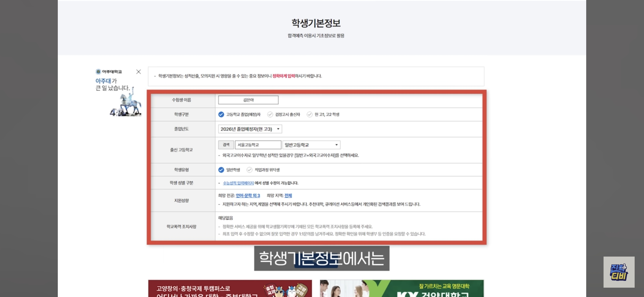Select 검정고시 출신자 radio option
The width and height of the screenshot is (644, 297).
click(x=270, y=114)
